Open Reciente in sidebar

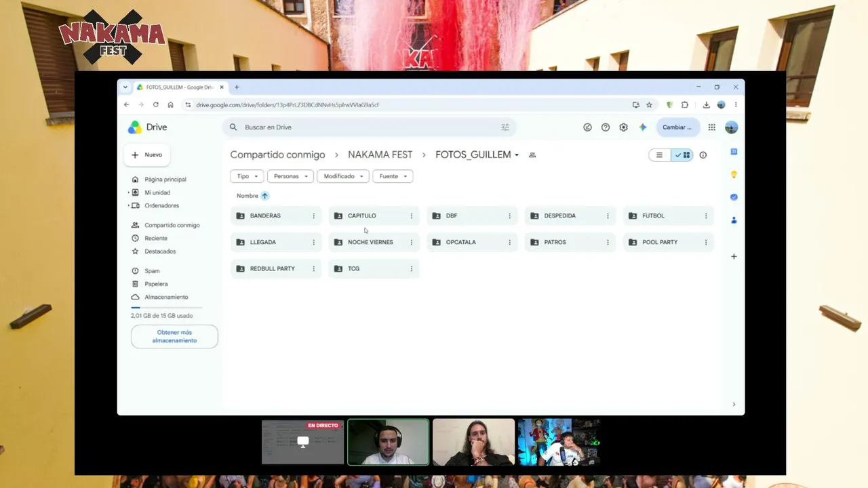(156, 239)
